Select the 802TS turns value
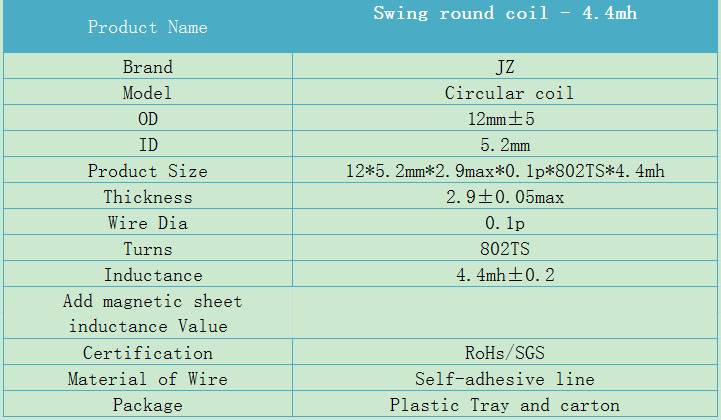The width and height of the screenshot is (721, 420). click(505, 249)
